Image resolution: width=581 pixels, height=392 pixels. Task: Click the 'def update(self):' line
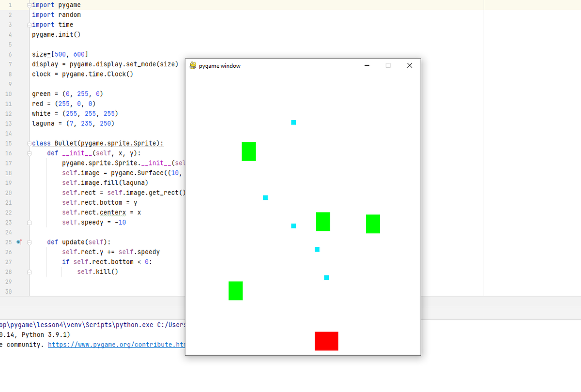79,242
